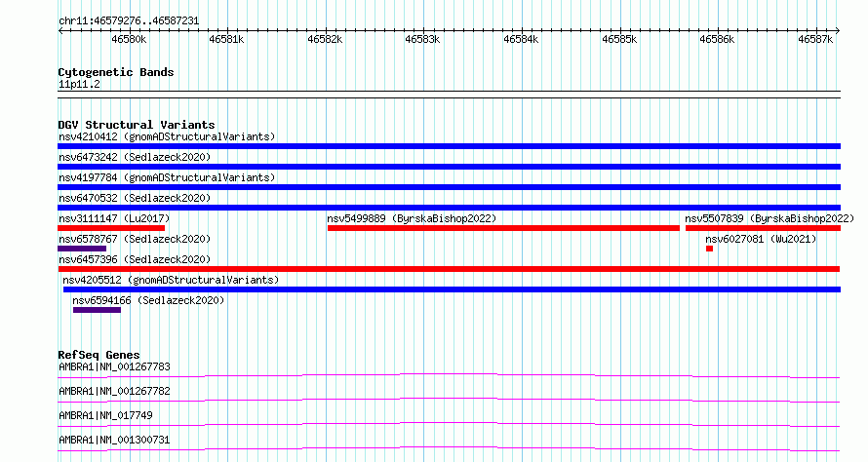Select the blue bar under nsv4197784
This screenshot has width=868, height=462.
449,187
